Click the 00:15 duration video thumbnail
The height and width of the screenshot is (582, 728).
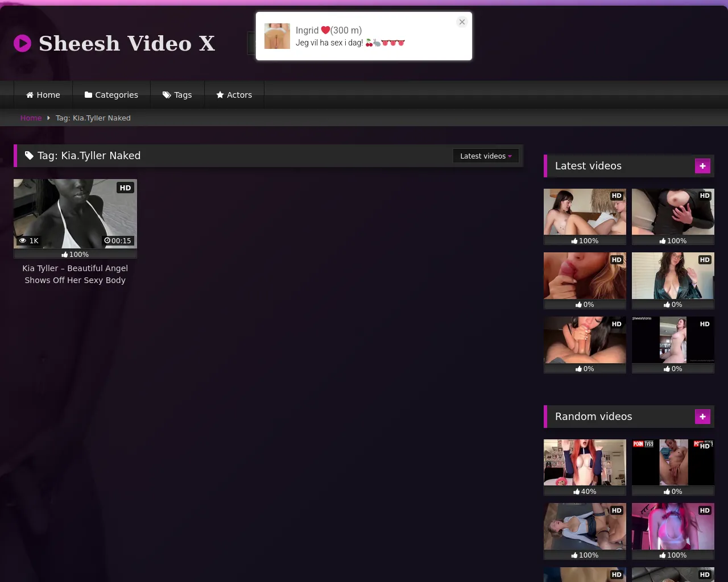(75, 214)
